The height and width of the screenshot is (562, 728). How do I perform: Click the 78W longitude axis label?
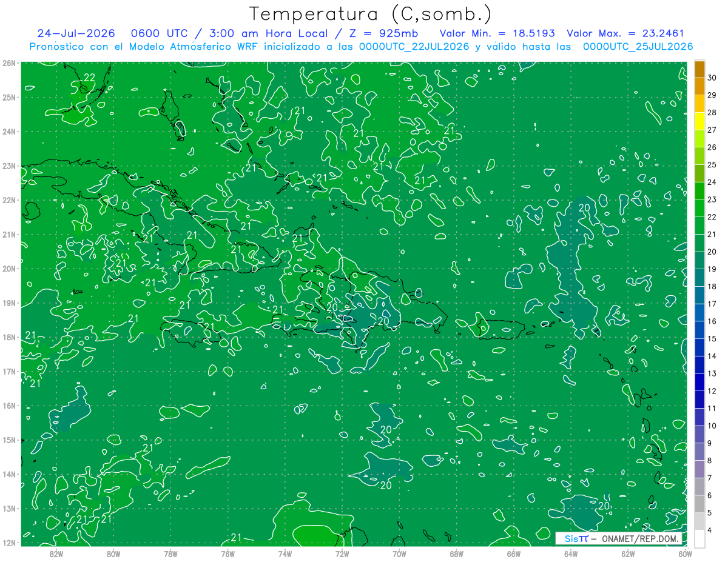click(x=170, y=554)
